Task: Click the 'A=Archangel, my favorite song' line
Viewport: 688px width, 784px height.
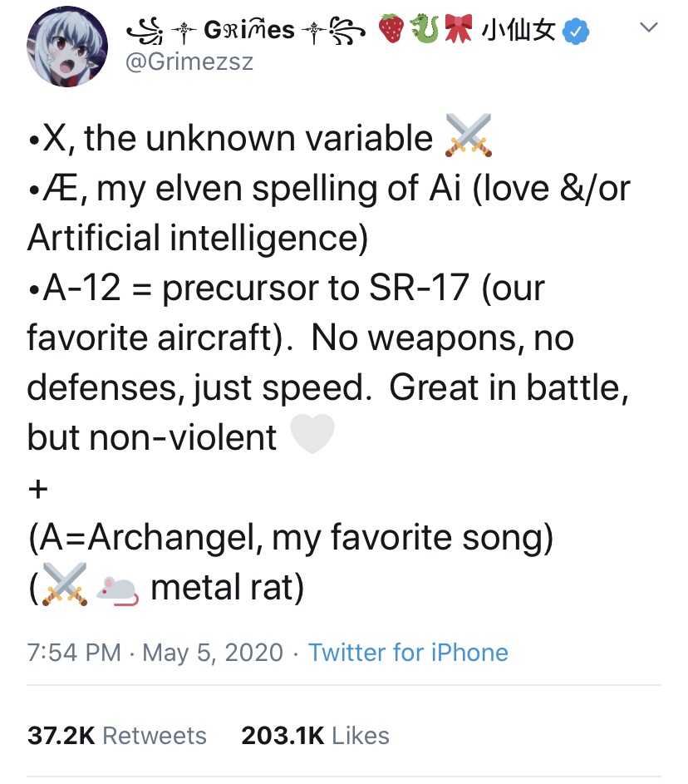Action: tap(290, 540)
